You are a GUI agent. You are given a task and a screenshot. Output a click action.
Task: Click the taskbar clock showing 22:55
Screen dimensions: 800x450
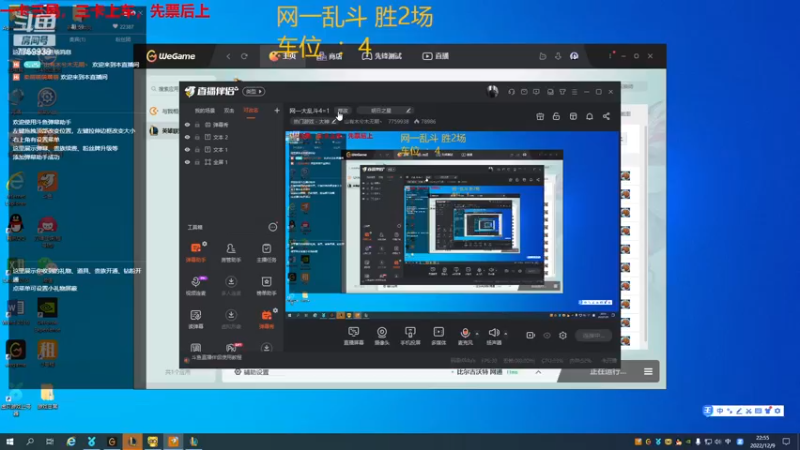[763, 441]
